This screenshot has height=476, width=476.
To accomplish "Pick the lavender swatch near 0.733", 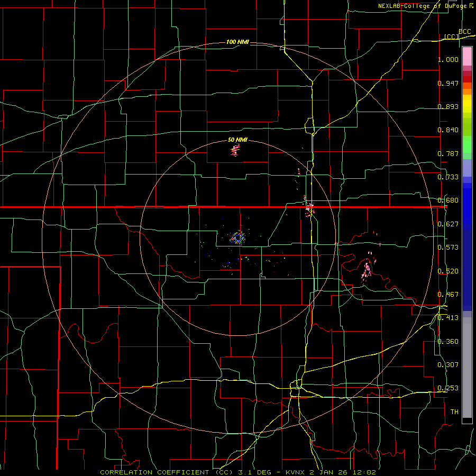I will (x=467, y=168).
